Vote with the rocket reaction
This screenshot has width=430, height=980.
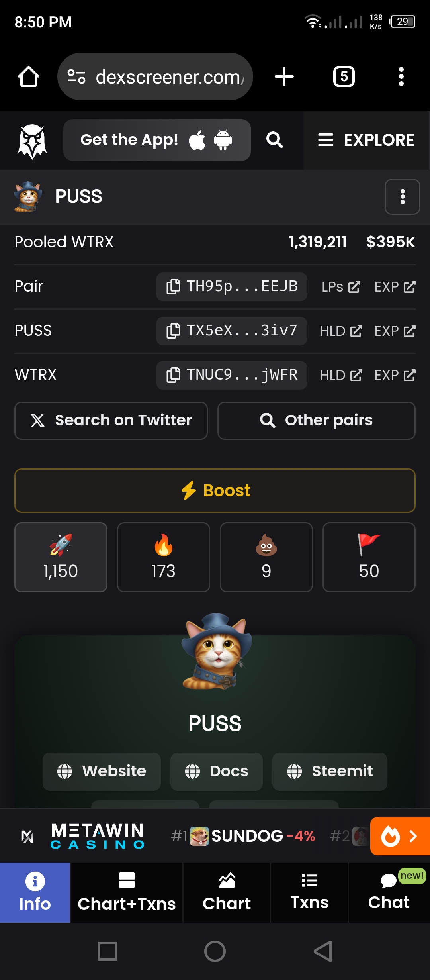pyautogui.click(x=61, y=557)
